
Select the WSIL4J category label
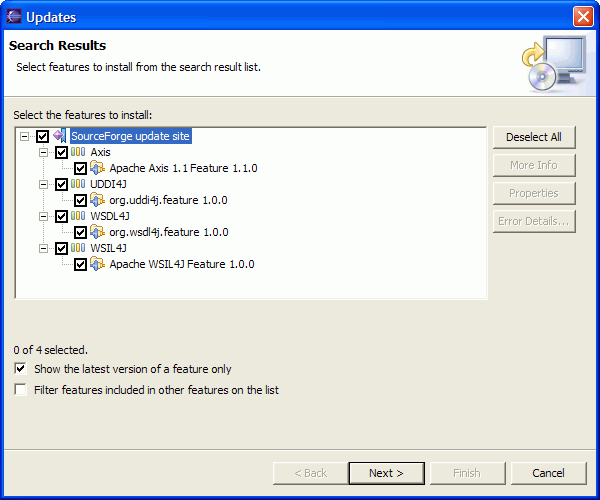(x=108, y=248)
